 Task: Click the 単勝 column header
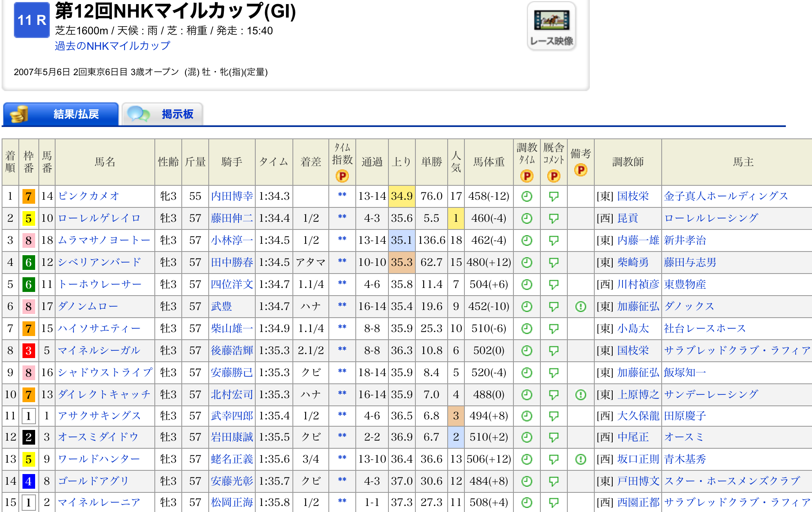[x=432, y=162]
